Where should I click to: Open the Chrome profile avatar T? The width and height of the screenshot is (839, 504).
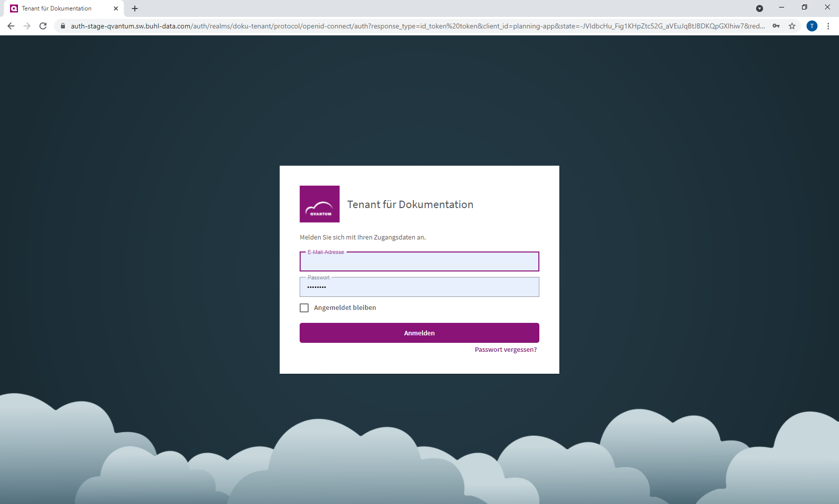click(812, 26)
